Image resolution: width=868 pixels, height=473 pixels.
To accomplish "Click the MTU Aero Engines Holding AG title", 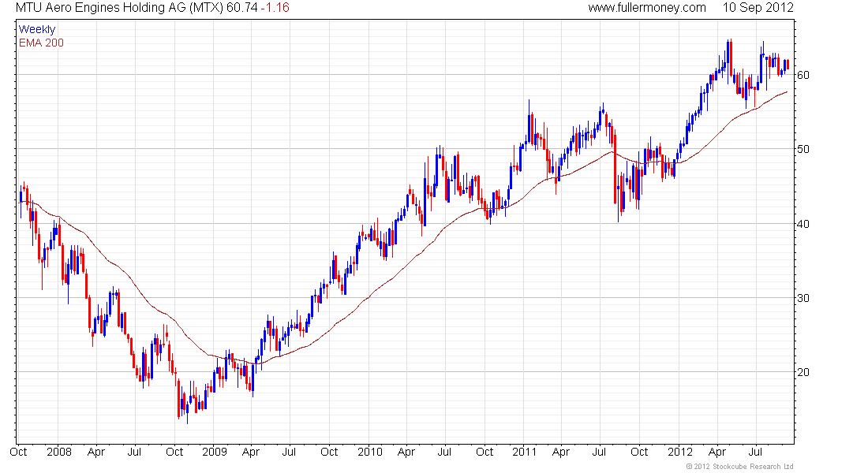I will (x=119, y=8).
